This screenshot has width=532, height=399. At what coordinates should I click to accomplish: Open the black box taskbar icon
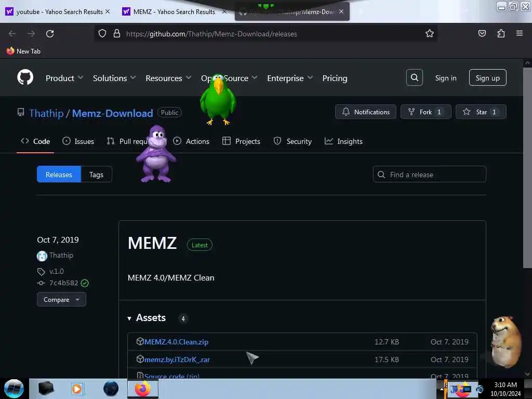pyautogui.click(x=46, y=389)
